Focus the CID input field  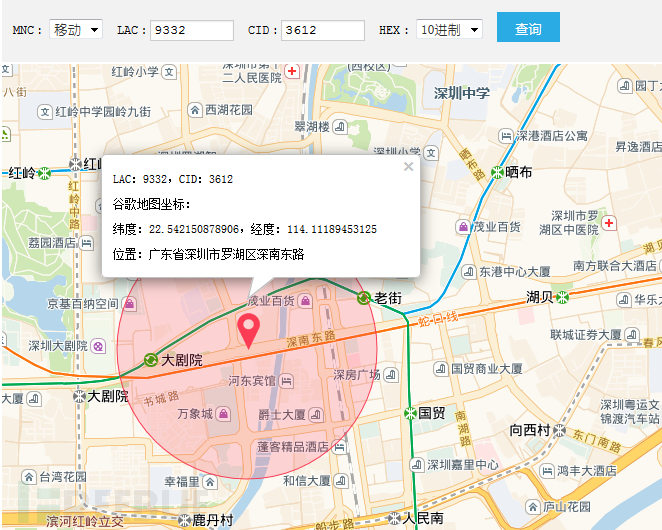pyautogui.click(x=323, y=30)
